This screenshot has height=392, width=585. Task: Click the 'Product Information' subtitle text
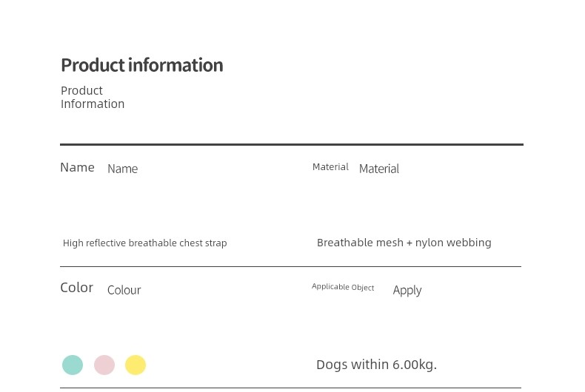coord(92,97)
